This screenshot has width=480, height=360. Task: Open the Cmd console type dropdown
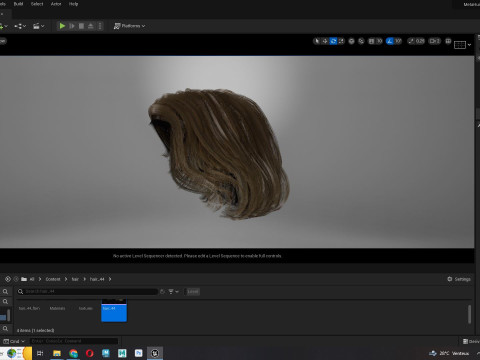tap(14, 341)
